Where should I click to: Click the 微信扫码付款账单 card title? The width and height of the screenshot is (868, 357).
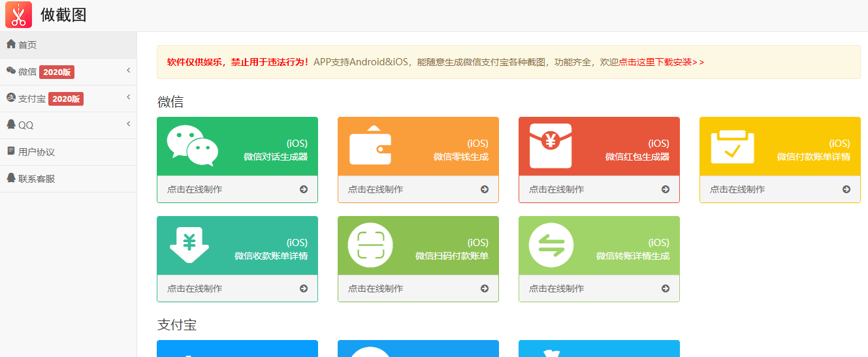tap(452, 256)
